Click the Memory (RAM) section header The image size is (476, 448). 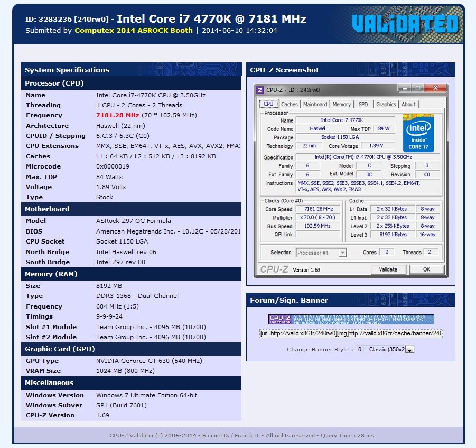coord(131,274)
